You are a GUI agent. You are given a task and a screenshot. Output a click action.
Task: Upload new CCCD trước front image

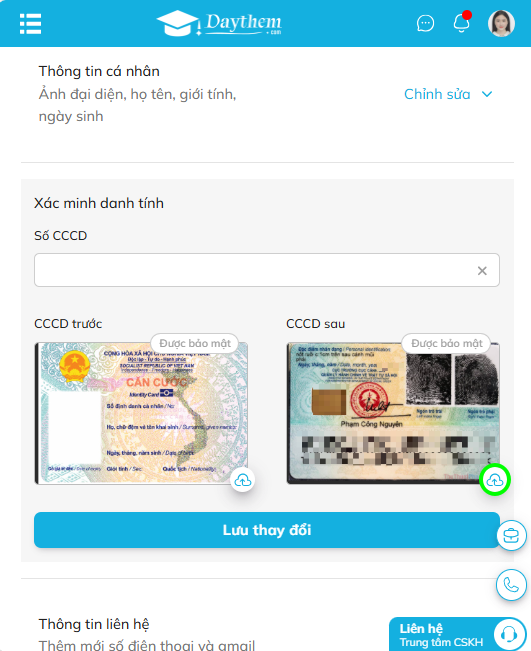point(242,480)
